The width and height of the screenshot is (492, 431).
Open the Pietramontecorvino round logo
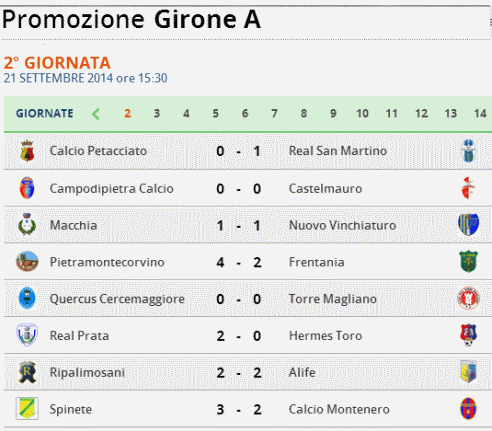[x=27, y=262]
